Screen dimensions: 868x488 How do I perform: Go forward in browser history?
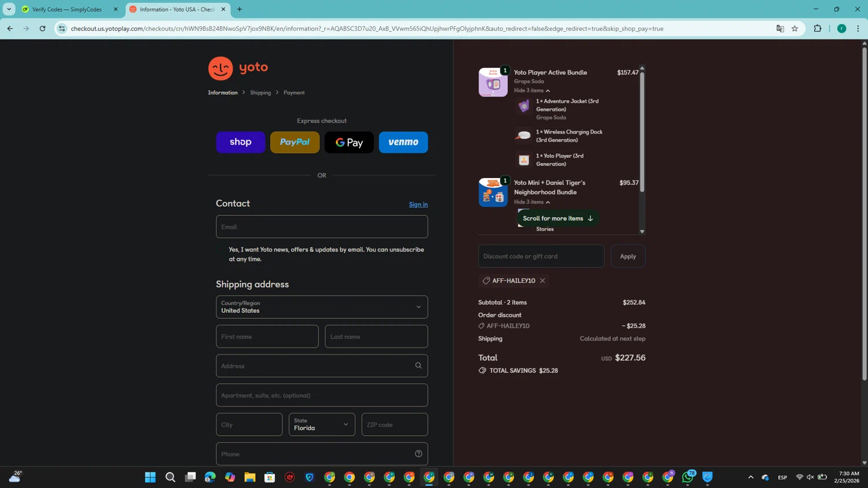coord(26,28)
